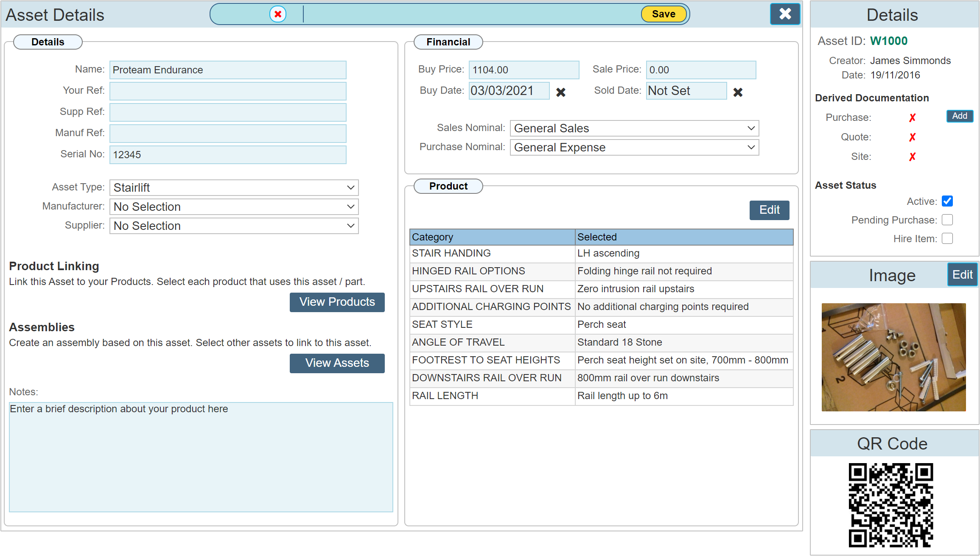Click the close window X button
The image size is (980, 556).
coord(784,14)
